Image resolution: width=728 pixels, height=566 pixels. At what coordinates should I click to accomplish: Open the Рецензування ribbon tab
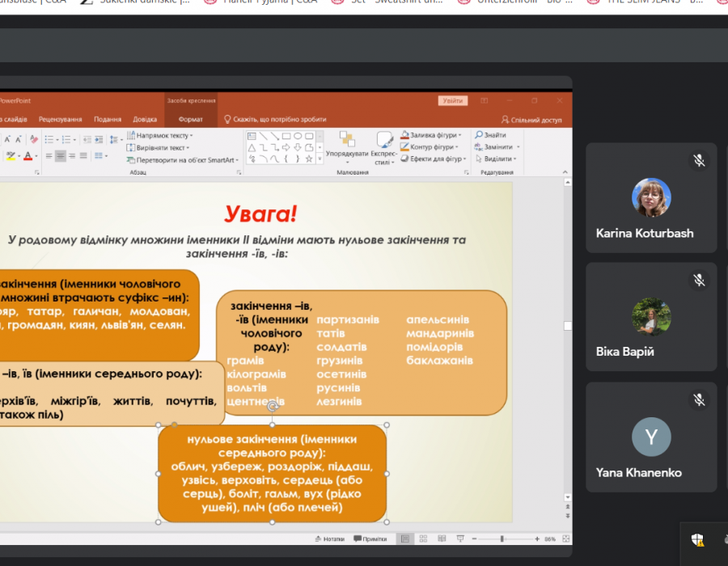click(59, 120)
